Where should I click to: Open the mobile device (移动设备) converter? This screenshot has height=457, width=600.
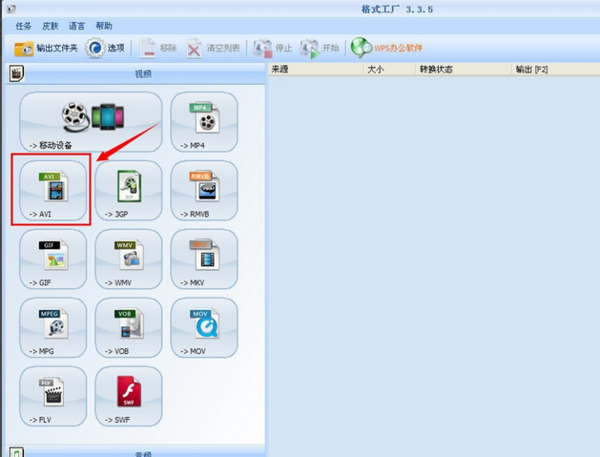(x=90, y=121)
